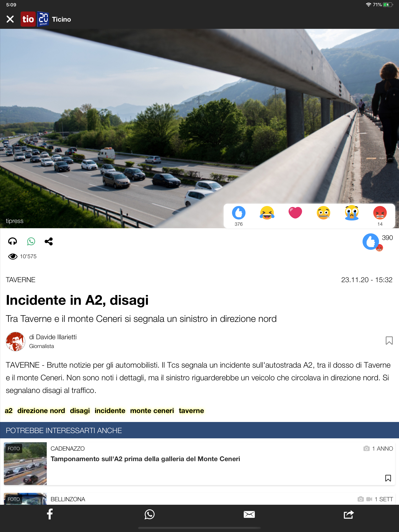Share on Facebook from bottom bar

click(x=50, y=514)
